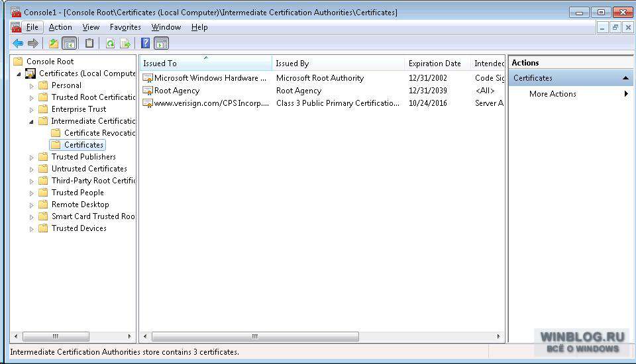This screenshot has width=636, height=364.
Task: Expand the Trusted People node
Action: [32, 193]
